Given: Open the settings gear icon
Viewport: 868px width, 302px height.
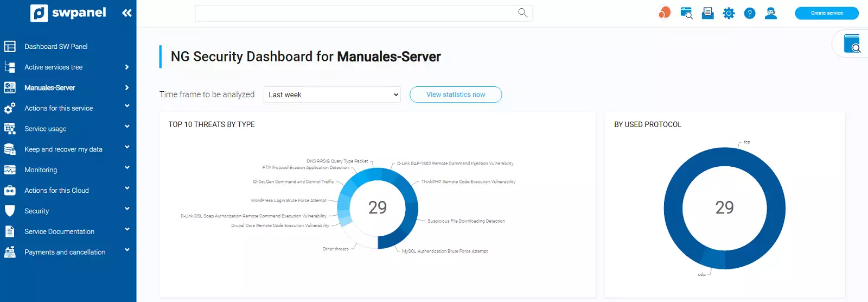Looking at the screenshot, I should tap(729, 13).
